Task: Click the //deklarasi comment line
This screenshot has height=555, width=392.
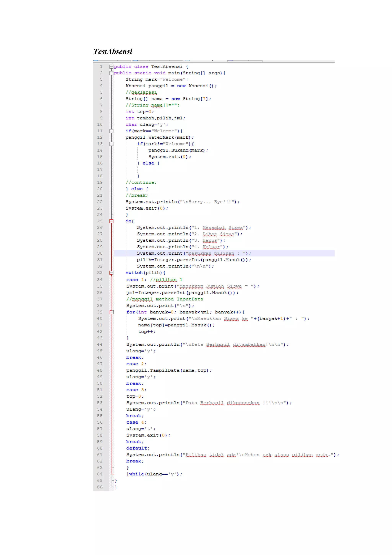Action: tap(141, 92)
